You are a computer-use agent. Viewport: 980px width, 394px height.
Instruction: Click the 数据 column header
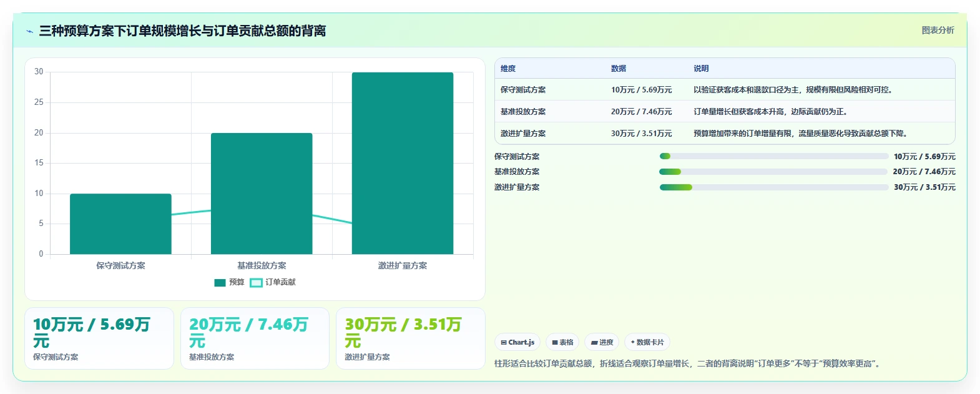click(619, 69)
